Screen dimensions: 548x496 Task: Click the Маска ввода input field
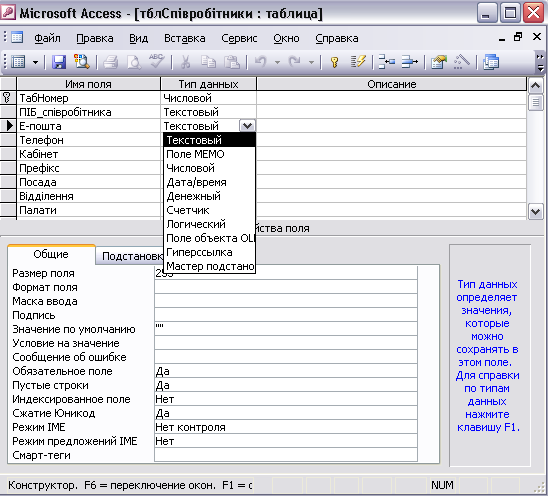click(286, 301)
